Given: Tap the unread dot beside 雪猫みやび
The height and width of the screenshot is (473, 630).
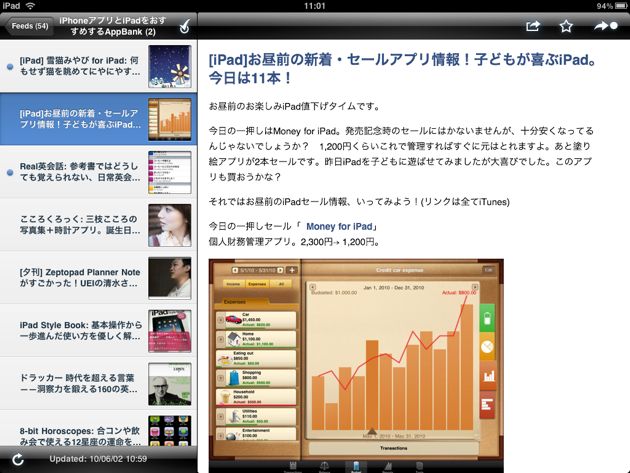Looking at the screenshot, I should (x=10, y=67).
